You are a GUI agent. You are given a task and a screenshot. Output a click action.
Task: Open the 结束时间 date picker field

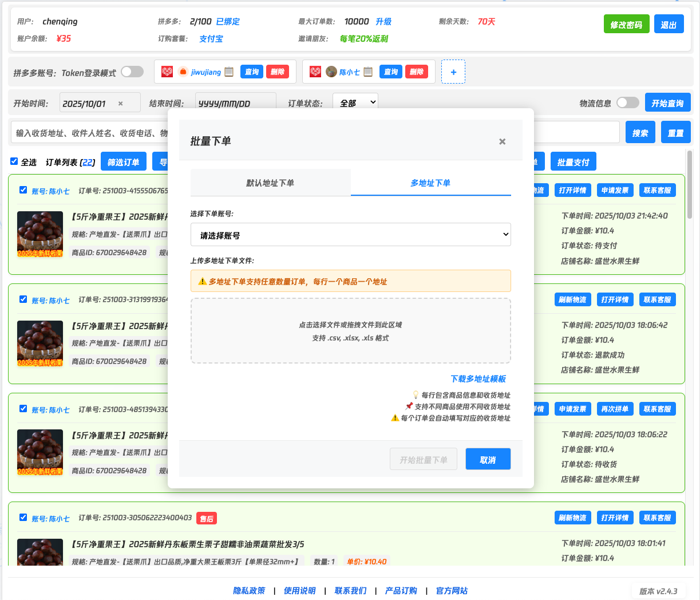click(235, 103)
